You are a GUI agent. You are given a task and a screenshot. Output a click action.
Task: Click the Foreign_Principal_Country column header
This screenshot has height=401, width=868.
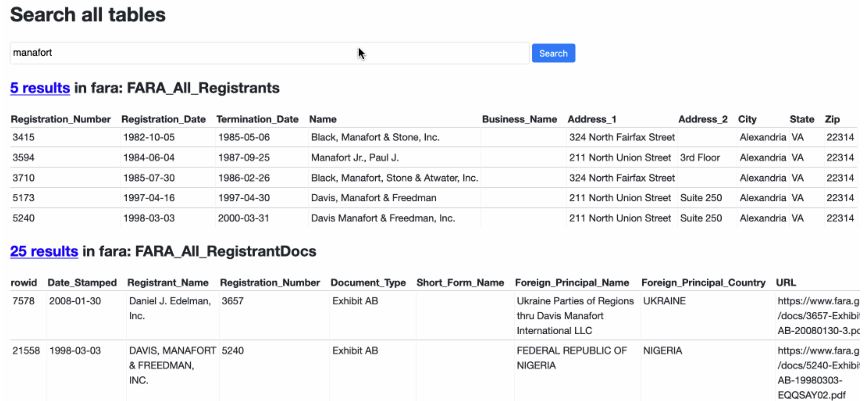(703, 283)
